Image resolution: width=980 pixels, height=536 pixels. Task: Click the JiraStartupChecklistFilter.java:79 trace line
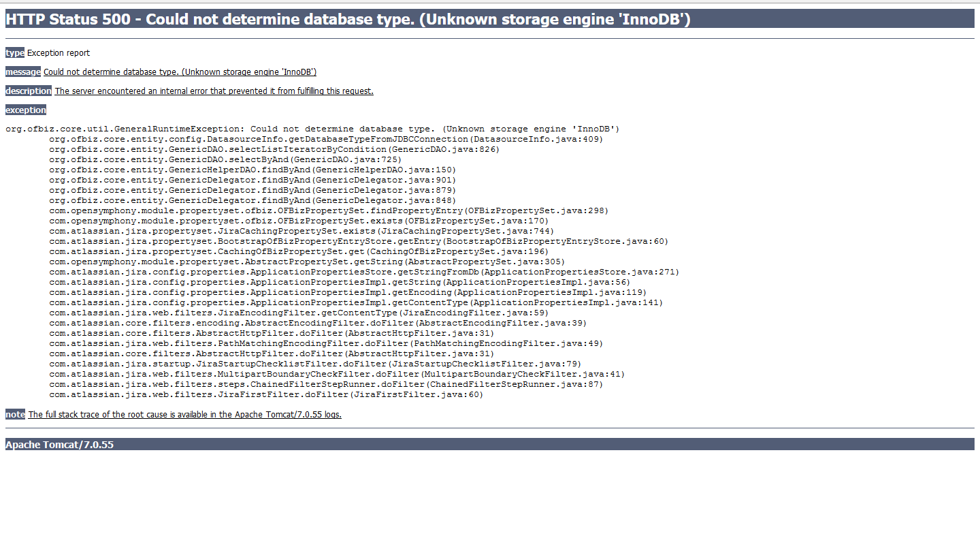click(315, 364)
